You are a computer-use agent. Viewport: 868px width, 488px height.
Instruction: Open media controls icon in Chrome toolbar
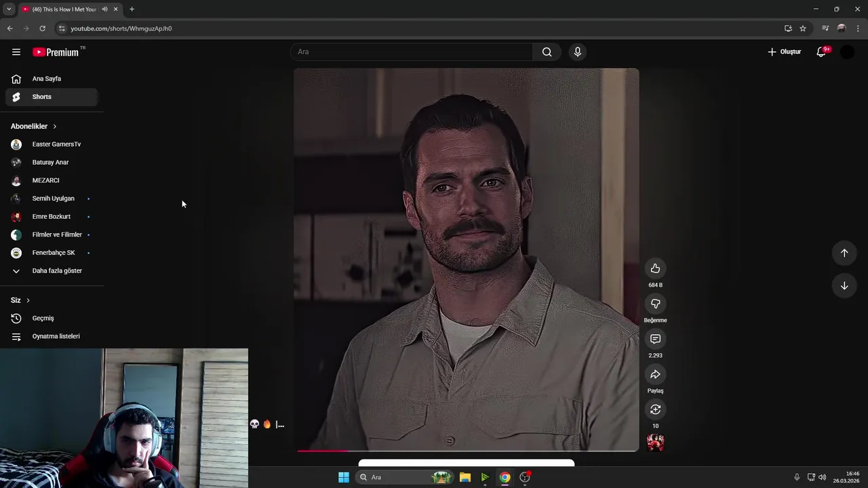pyautogui.click(x=825, y=28)
